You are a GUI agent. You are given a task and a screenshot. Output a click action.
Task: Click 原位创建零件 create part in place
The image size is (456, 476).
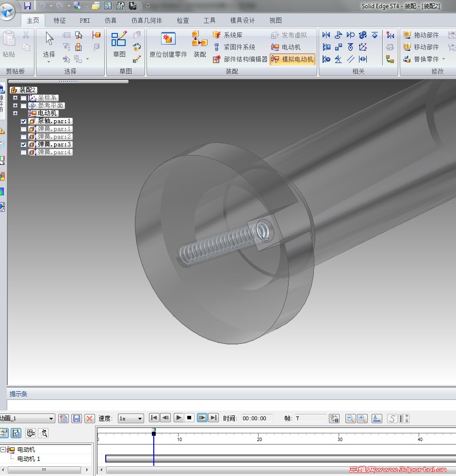point(168,44)
